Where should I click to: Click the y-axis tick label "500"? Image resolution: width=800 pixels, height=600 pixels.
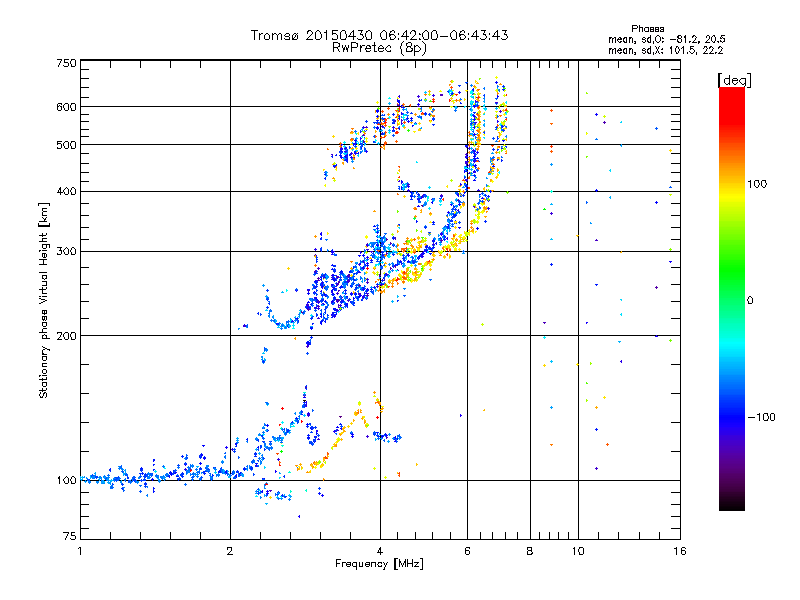point(66,145)
